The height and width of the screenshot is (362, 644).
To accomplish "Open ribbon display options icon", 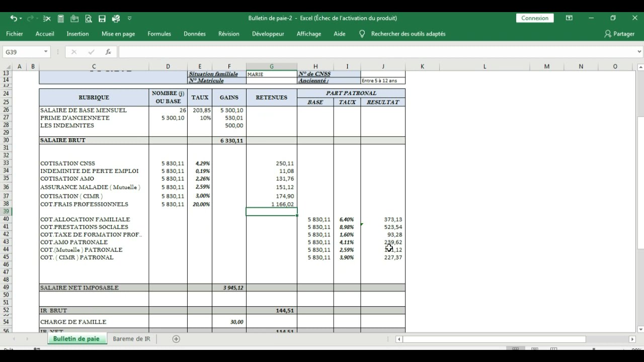I will (x=569, y=18).
